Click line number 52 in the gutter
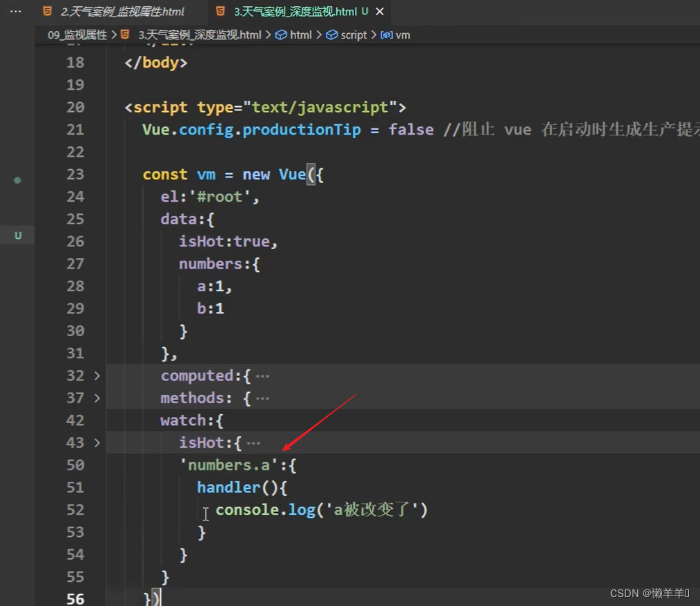700x606 pixels. click(x=75, y=509)
